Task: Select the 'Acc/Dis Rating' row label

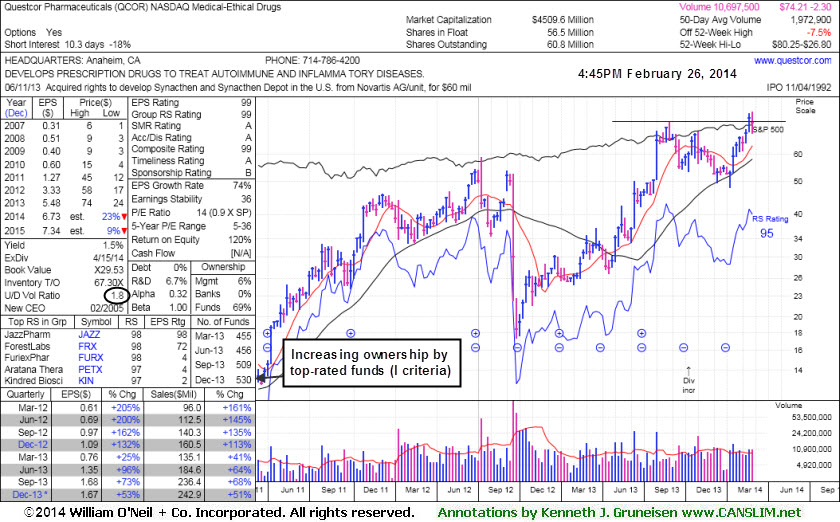Action: tap(161, 137)
